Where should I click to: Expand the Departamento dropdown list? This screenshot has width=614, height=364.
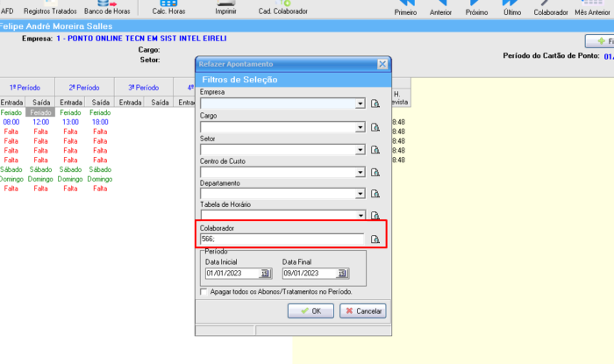point(360,195)
